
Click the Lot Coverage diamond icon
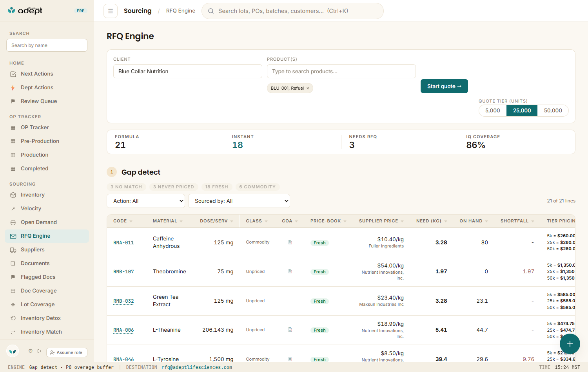point(13,305)
